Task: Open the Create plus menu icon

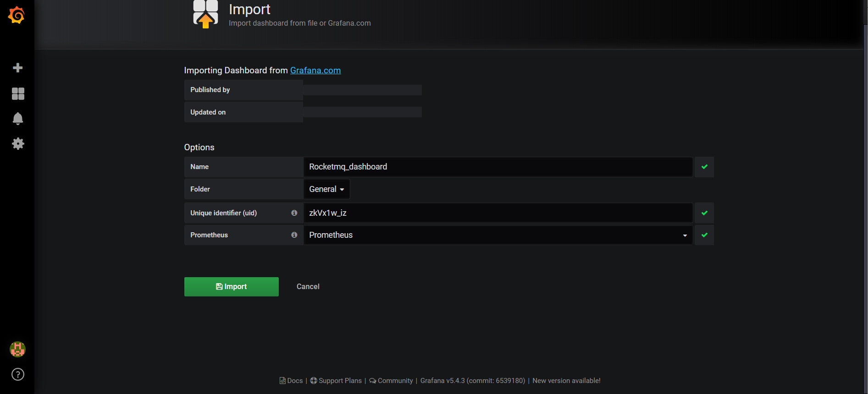Action: [x=18, y=68]
